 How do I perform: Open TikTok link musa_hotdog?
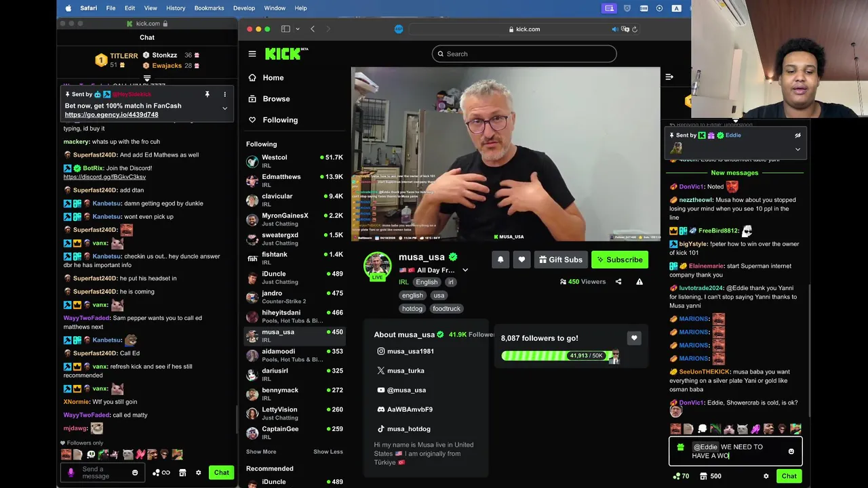[403, 429]
